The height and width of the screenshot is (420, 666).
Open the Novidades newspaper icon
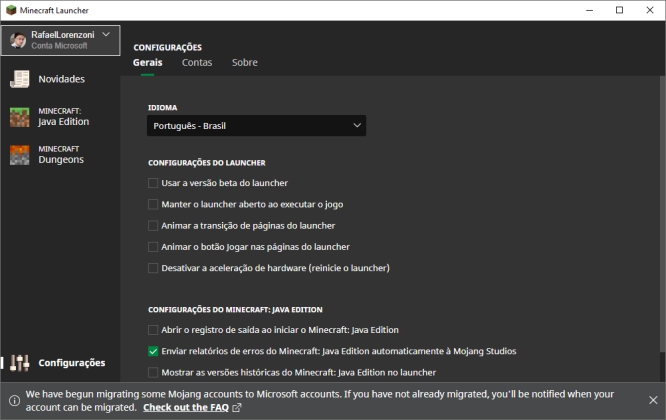pos(20,79)
